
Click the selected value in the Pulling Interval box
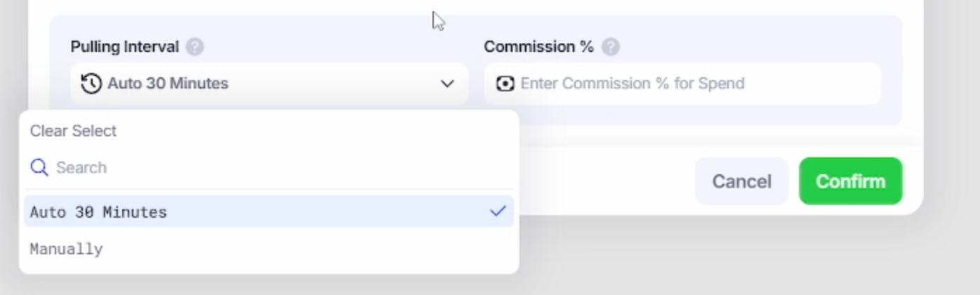click(x=168, y=84)
